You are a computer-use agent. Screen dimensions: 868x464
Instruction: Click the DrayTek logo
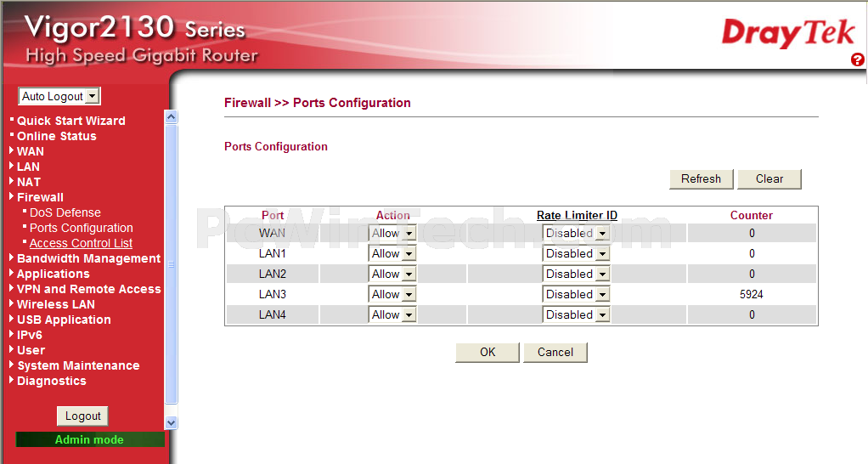click(788, 33)
